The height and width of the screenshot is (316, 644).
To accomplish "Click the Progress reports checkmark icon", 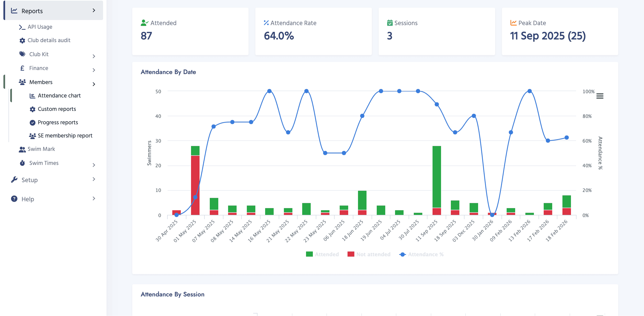I will tap(33, 122).
